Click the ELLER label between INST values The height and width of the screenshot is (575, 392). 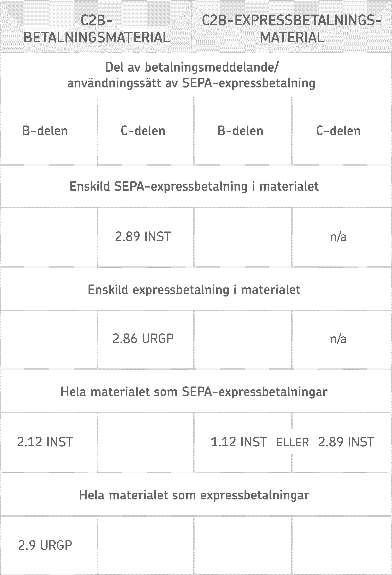tap(293, 443)
